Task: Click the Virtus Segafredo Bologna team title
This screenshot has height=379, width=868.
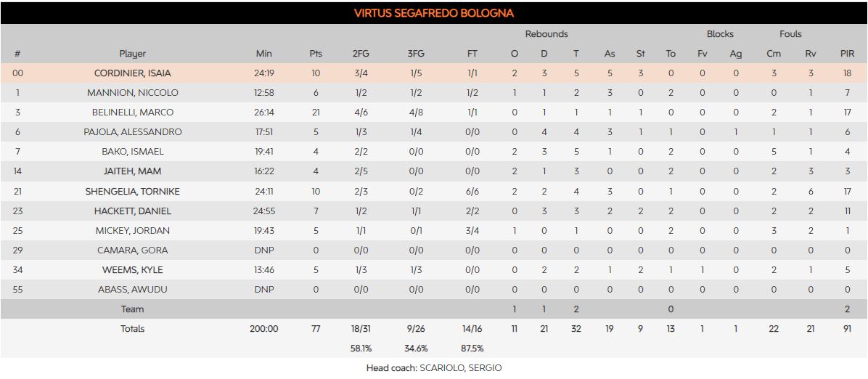Action: pos(434,13)
